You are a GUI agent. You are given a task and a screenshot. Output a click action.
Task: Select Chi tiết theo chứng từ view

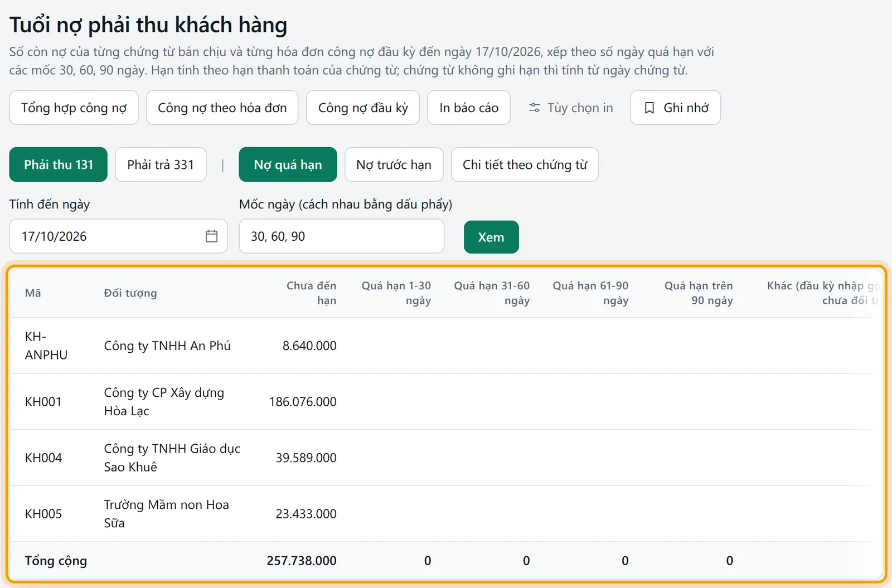[x=525, y=164]
